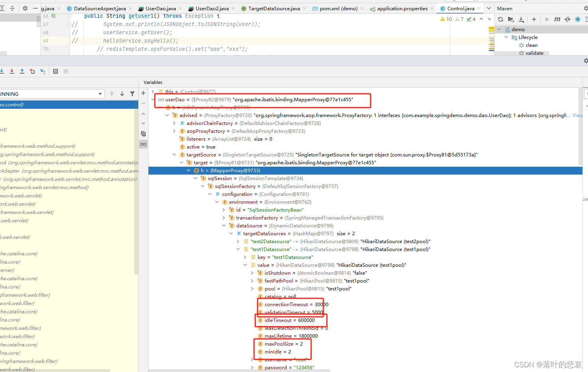588x372 pixels.
Task: Switch to TargetDataSource.java tab
Action: pos(274,8)
